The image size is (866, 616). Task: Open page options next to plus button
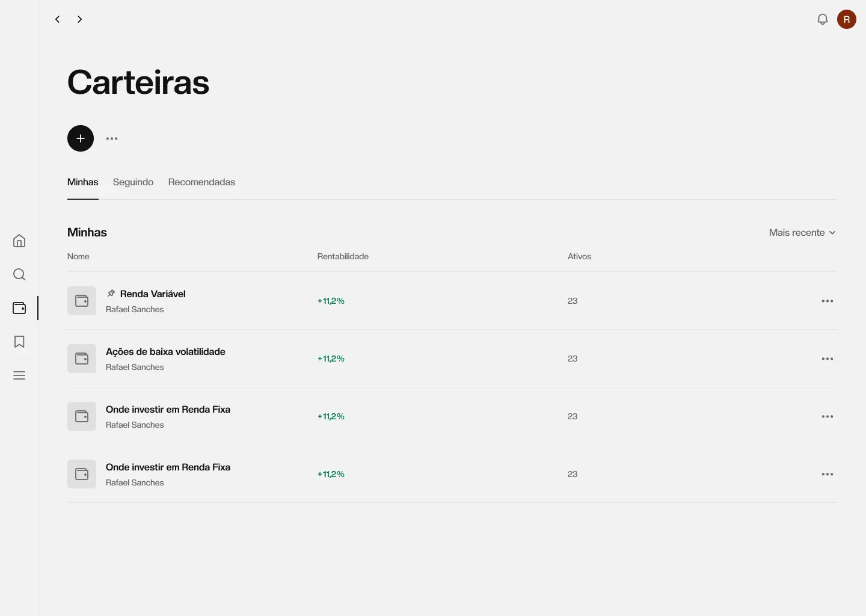[x=112, y=138]
